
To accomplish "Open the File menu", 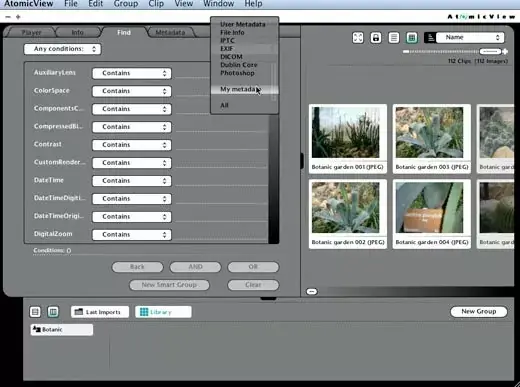I will coord(71,4).
